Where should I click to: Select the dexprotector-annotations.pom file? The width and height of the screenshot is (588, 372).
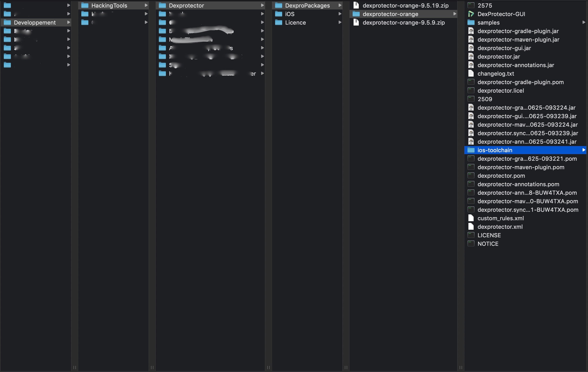pos(518,184)
